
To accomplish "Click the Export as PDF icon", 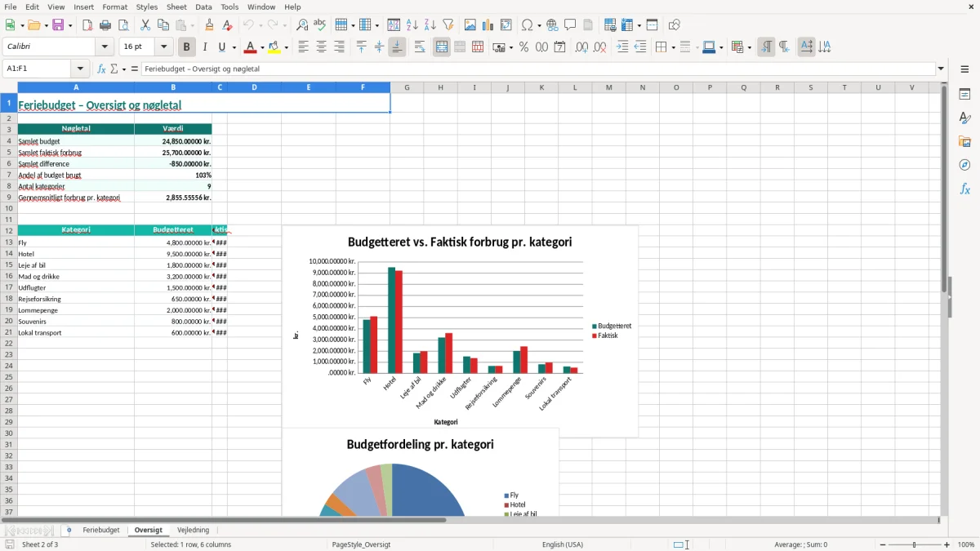I will coord(87,25).
